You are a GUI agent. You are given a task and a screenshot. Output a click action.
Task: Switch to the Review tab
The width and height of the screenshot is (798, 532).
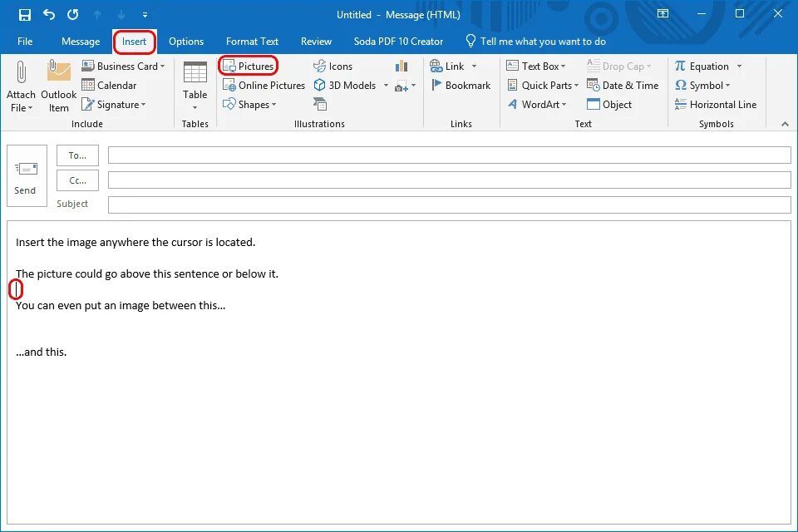click(316, 42)
